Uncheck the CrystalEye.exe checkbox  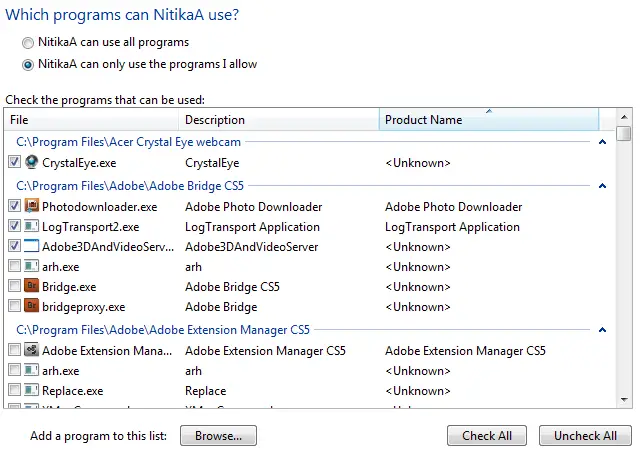point(14,162)
